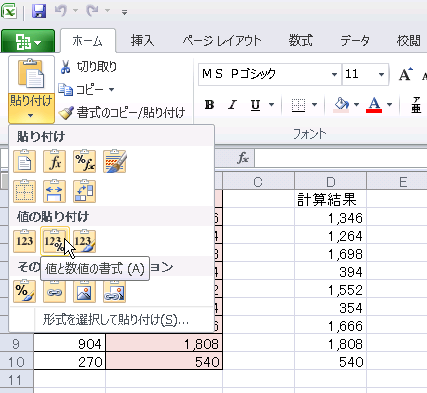Expand the font size 11 dropdown

coord(382,74)
